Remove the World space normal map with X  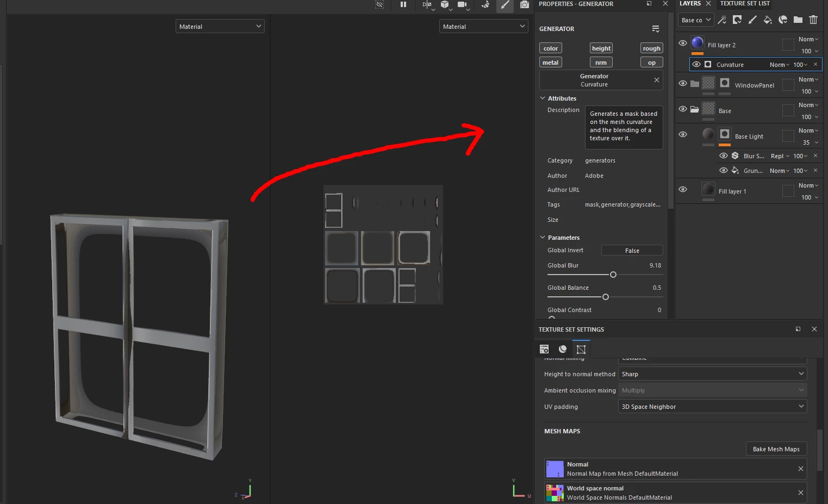coord(801,493)
